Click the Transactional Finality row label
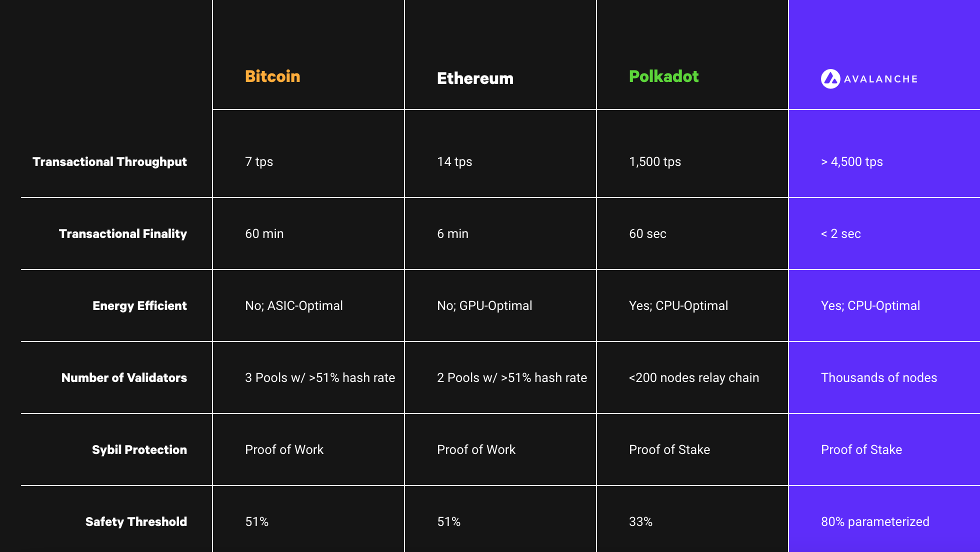The image size is (980, 552). coord(123,233)
